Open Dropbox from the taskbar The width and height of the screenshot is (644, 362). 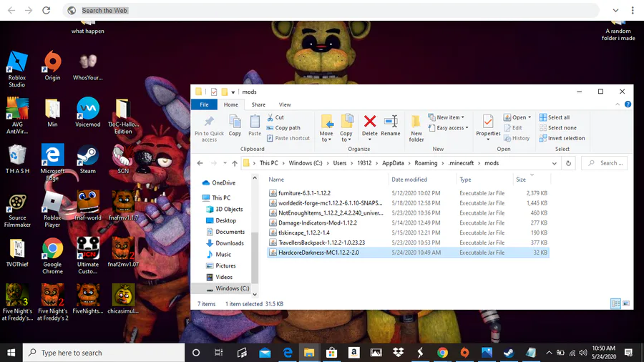point(398,353)
